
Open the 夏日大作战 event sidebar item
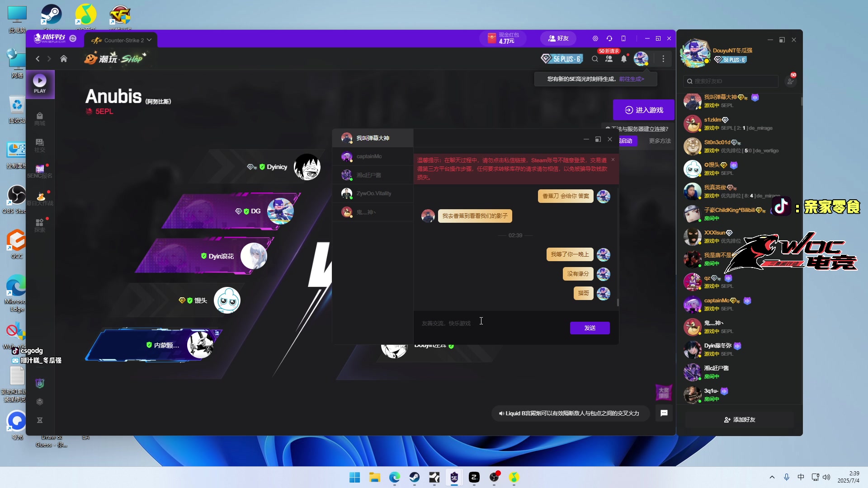[40, 199]
